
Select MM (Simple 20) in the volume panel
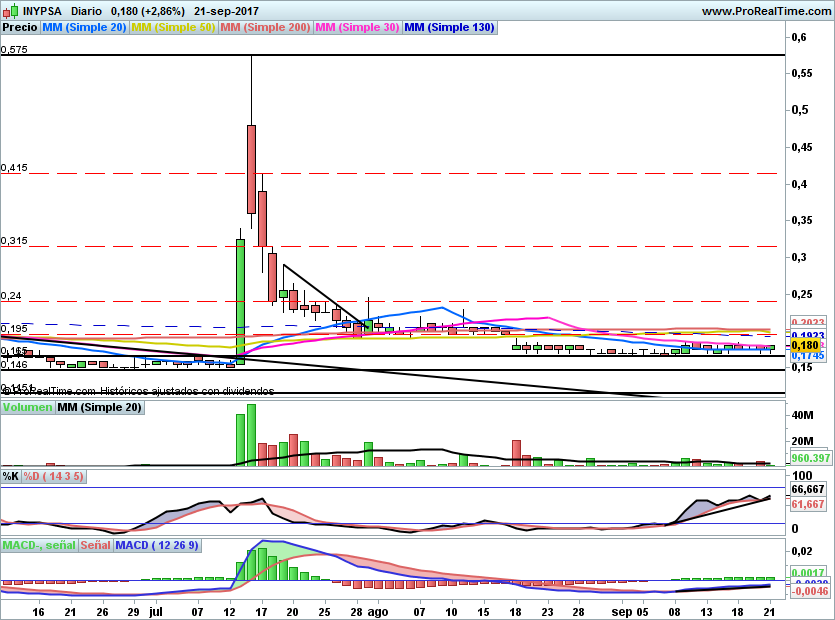pos(99,408)
